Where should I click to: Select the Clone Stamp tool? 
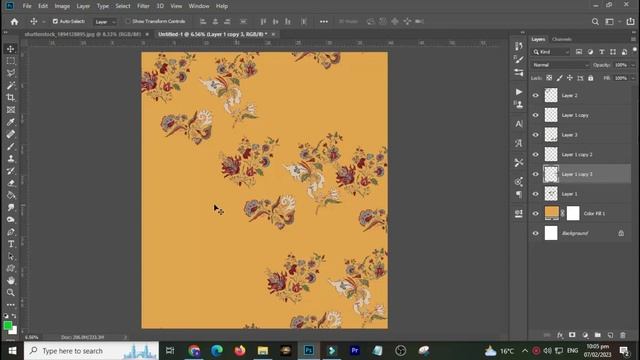coord(11,159)
